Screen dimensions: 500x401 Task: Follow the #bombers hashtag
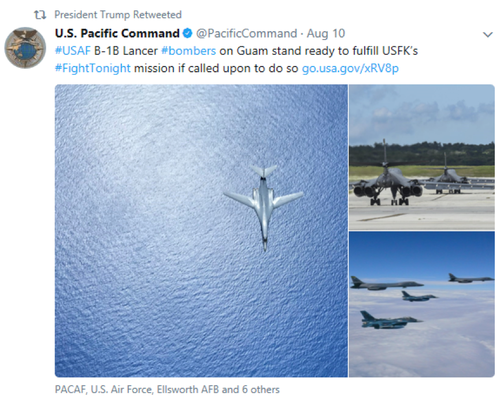tap(189, 51)
